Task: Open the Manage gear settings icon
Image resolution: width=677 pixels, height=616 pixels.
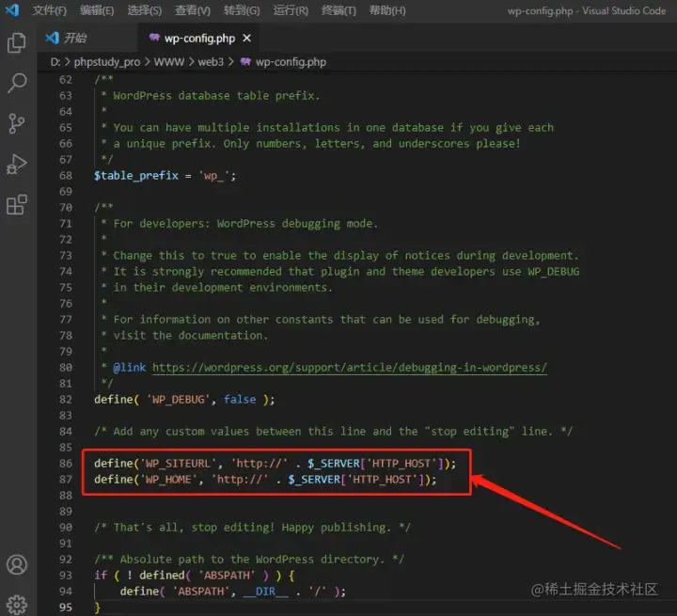Action: pyautogui.click(x=17, y=605)
